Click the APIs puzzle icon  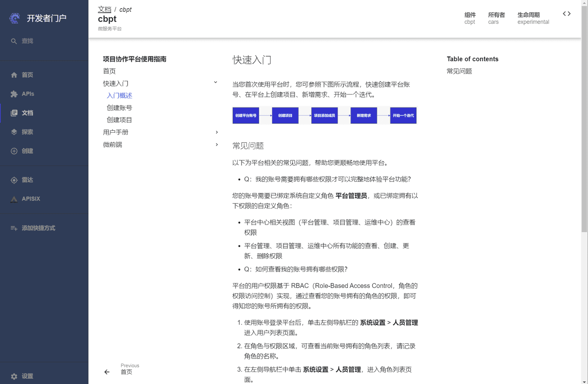[x=14, y=94]
